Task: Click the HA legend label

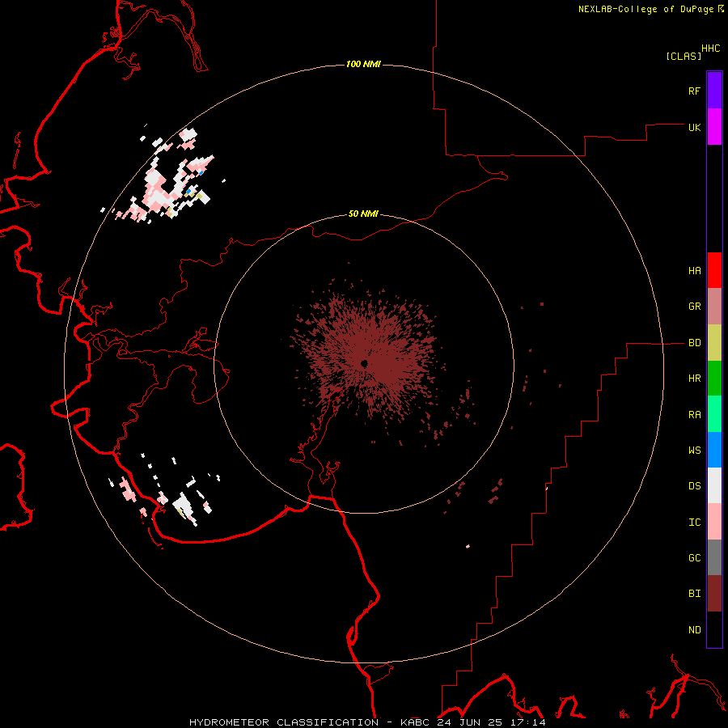Action: click(694, 271)
